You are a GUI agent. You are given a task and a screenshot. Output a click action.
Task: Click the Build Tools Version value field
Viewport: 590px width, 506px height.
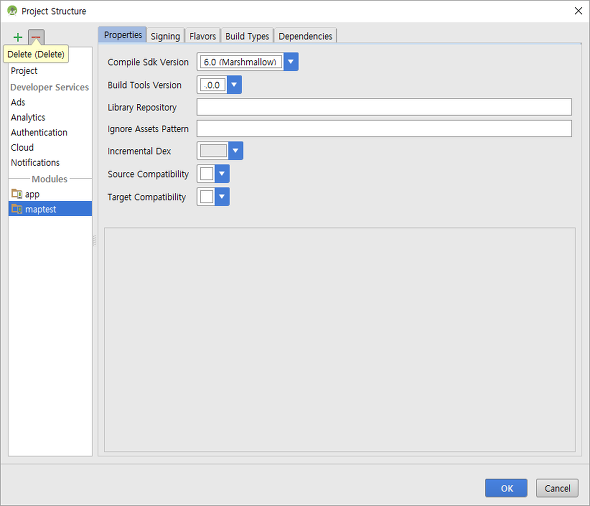coord(213,85)
